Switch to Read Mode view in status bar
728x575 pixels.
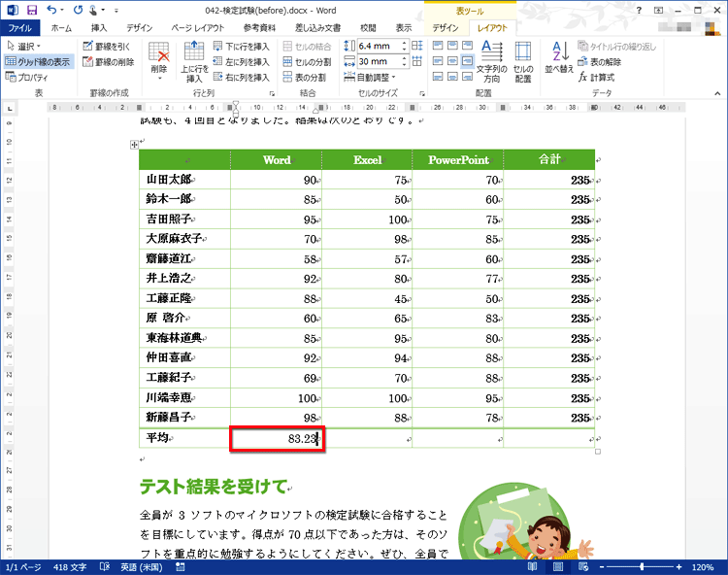pos(532,566)
